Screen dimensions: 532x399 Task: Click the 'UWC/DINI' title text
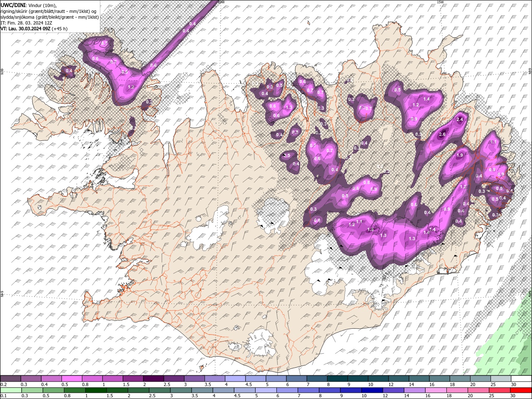(x=12, y=5)
